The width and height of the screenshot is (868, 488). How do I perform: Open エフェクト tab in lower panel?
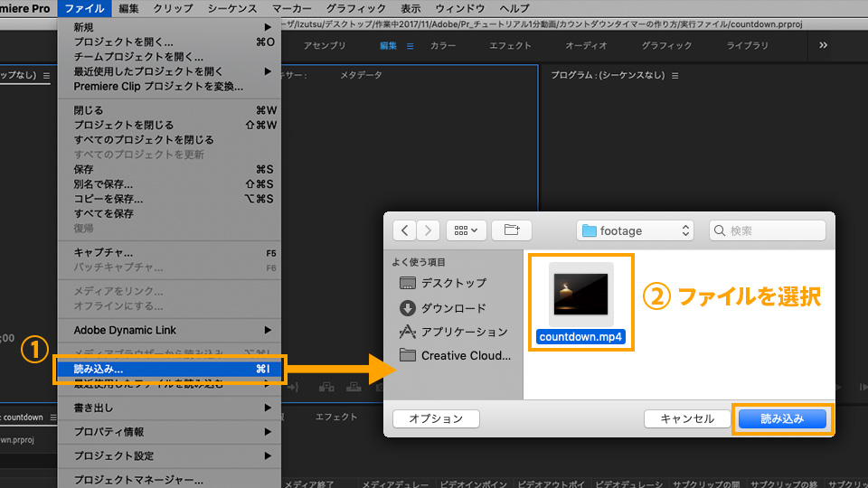[336, 417]
